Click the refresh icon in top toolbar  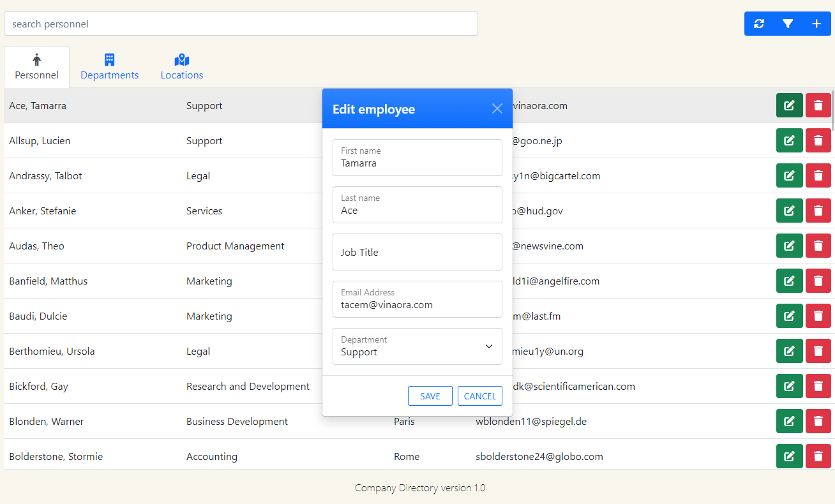click(758, 24)
